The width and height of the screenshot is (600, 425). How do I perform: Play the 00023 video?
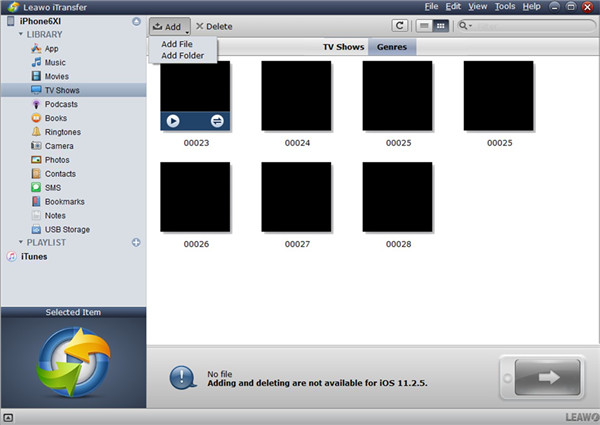coord(173,121)
